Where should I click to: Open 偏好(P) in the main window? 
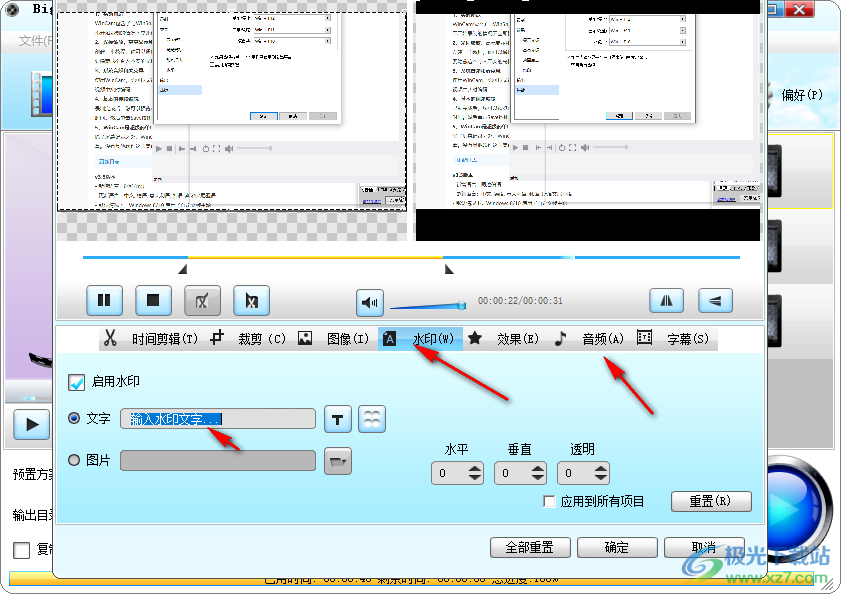coord(801,95)
